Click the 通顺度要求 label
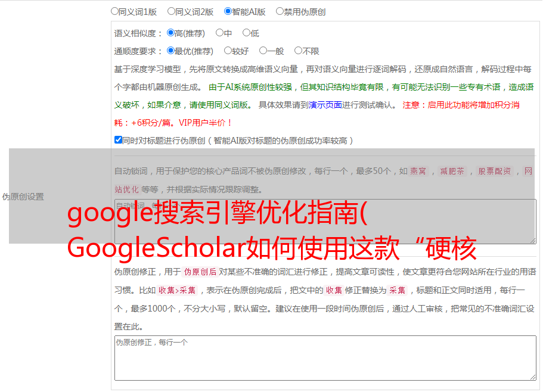The image size is (543, 392). (x=138, y=51)
